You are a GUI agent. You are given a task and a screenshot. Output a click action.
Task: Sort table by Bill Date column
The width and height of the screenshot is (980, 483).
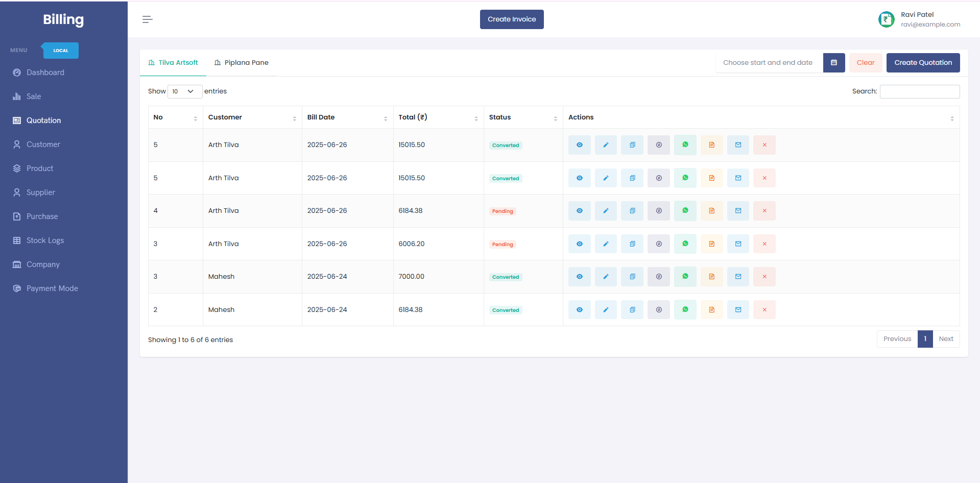347,117
